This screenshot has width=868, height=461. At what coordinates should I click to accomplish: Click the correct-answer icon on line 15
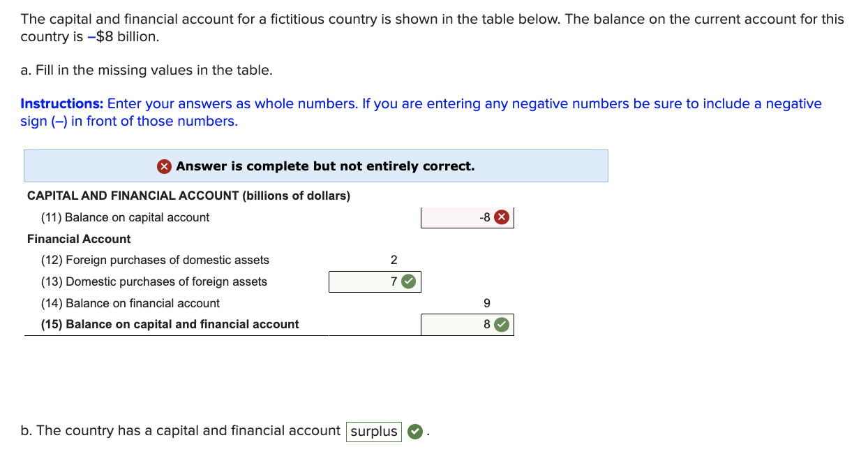point(501,323)
